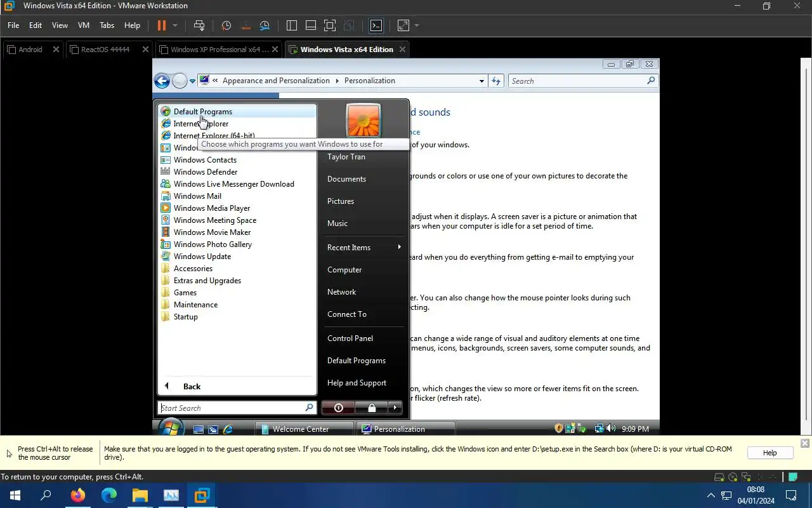Open the snapshot manager icon

pyautogui.click(x=265, y=25)
